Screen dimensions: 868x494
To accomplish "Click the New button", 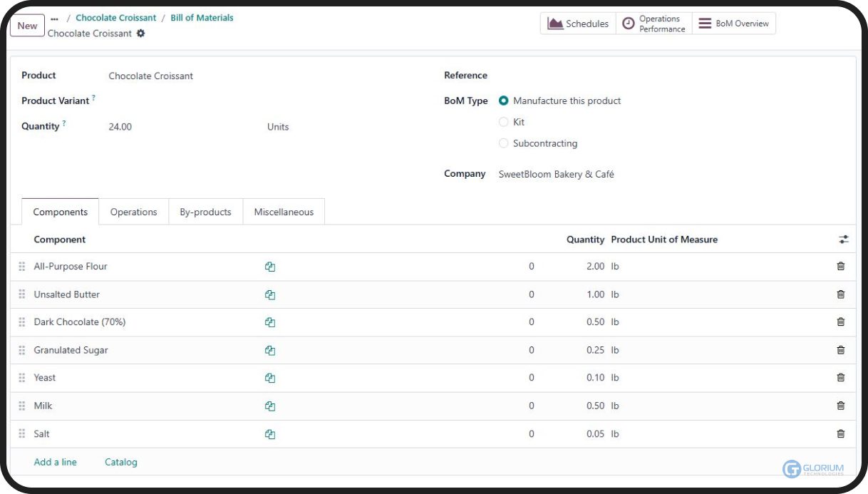I will (27, 26).
